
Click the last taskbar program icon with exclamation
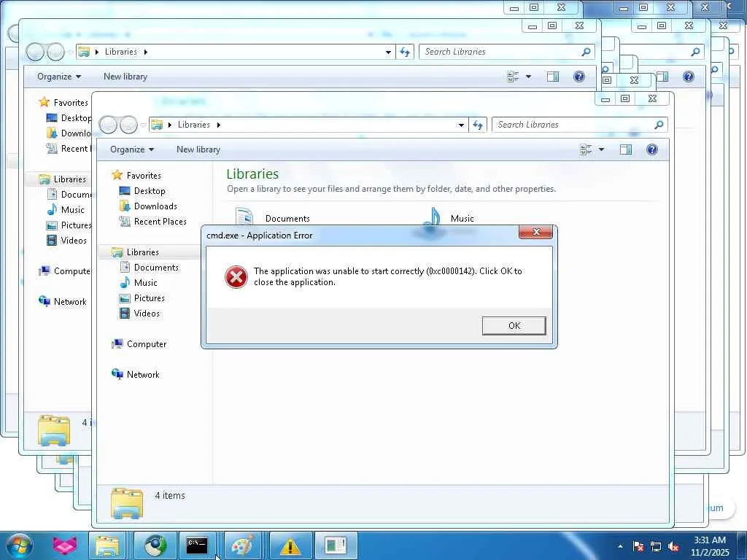[x=336, y=545]
